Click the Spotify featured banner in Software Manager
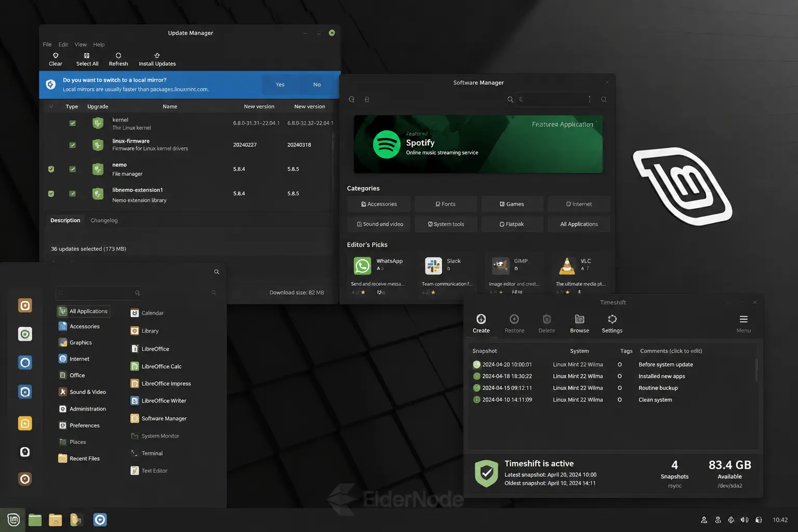 coord(478,144)
